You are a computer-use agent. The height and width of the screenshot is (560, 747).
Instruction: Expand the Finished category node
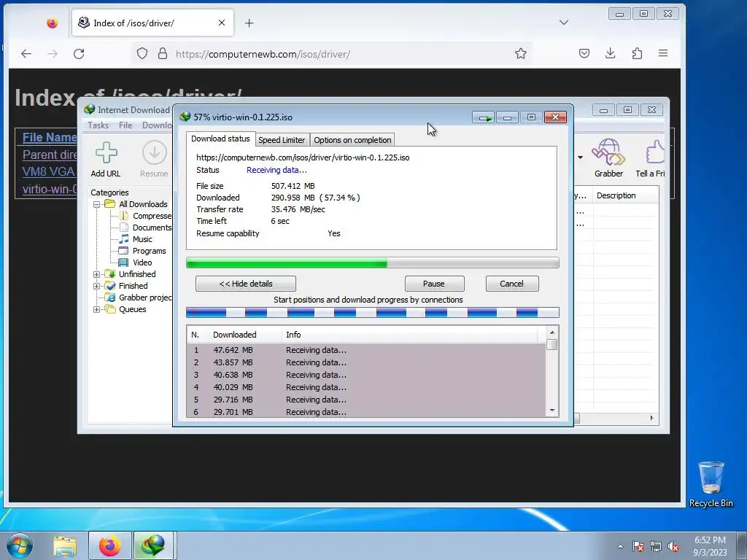[97, 286]
